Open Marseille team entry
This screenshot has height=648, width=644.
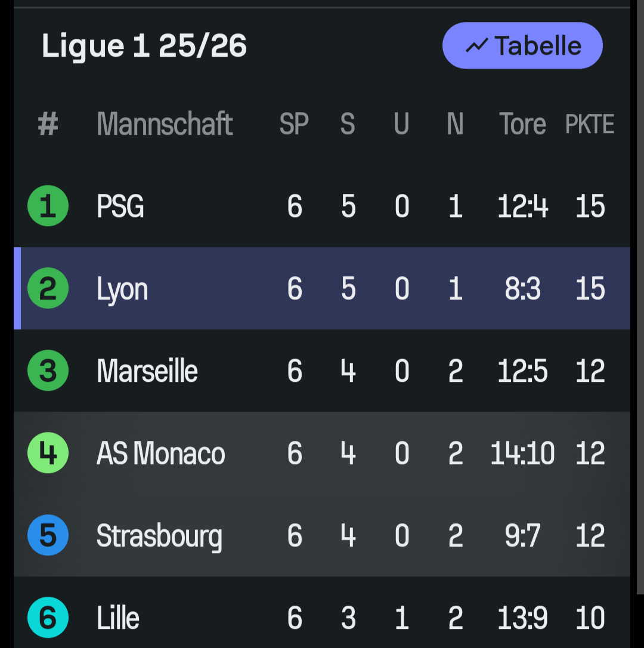(147, 371)
